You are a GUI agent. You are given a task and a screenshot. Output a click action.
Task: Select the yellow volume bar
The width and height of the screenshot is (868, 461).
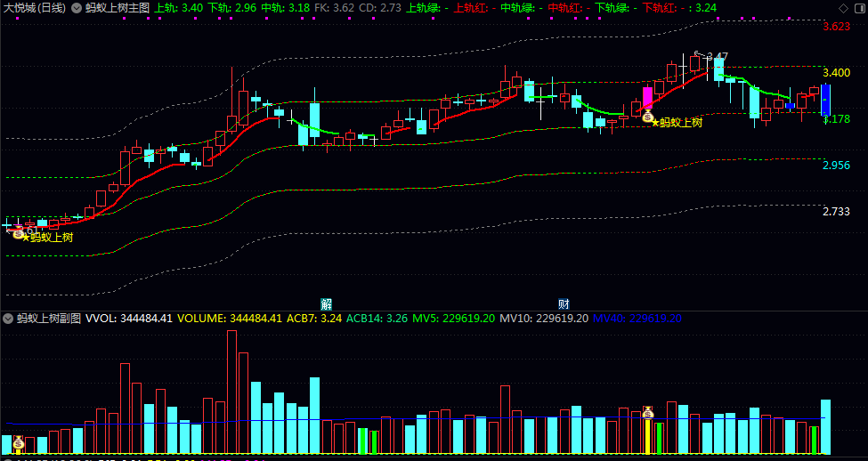pos(648,437)
